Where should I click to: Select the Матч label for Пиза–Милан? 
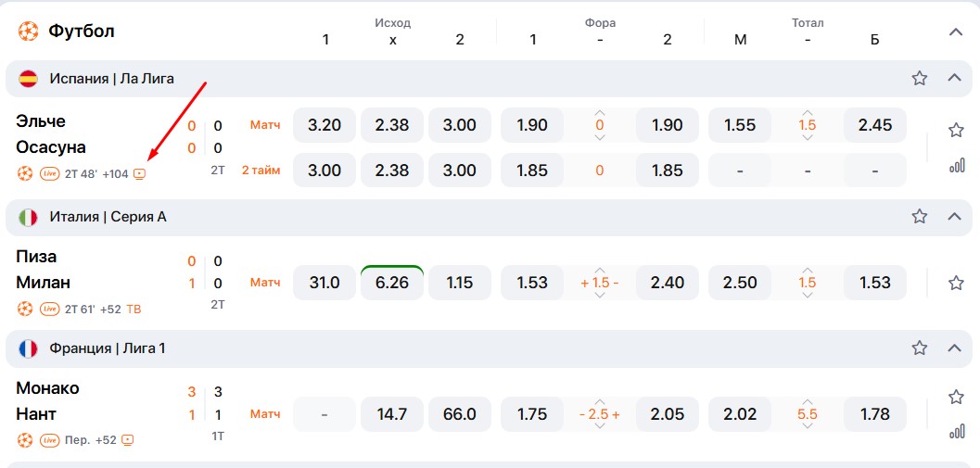(264, 283)
